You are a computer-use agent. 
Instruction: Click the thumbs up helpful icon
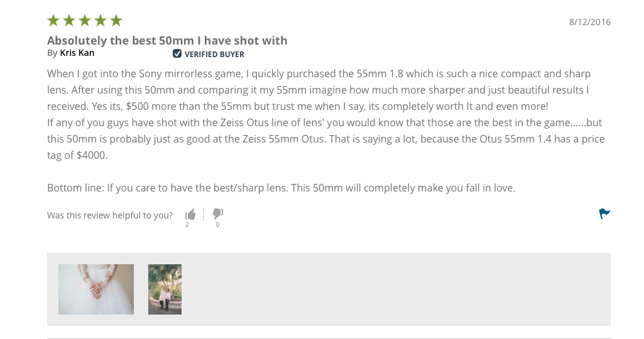pyautogui.click(x=190, y=214)
